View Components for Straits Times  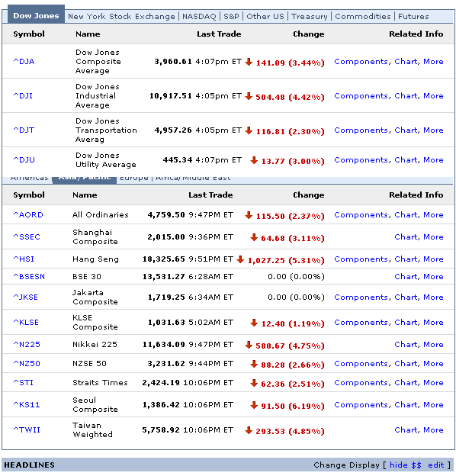361,383
